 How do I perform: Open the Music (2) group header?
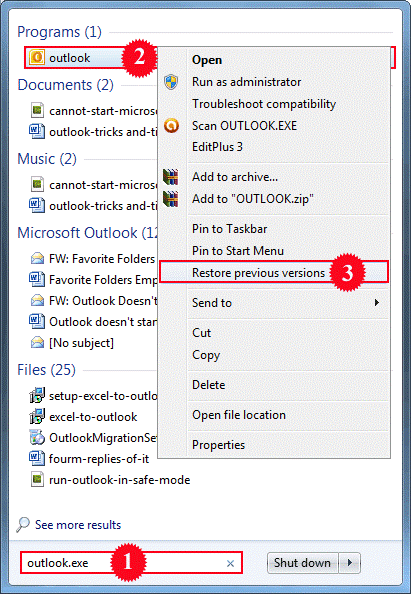tap(47, 159)
